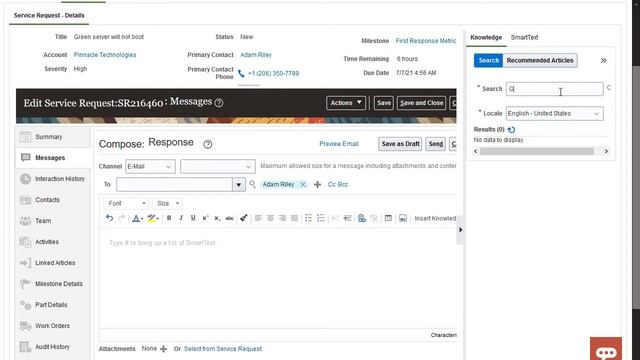640x360 pixels.
Task: Select the Messages sidebar item
Action: coord(53,158)
